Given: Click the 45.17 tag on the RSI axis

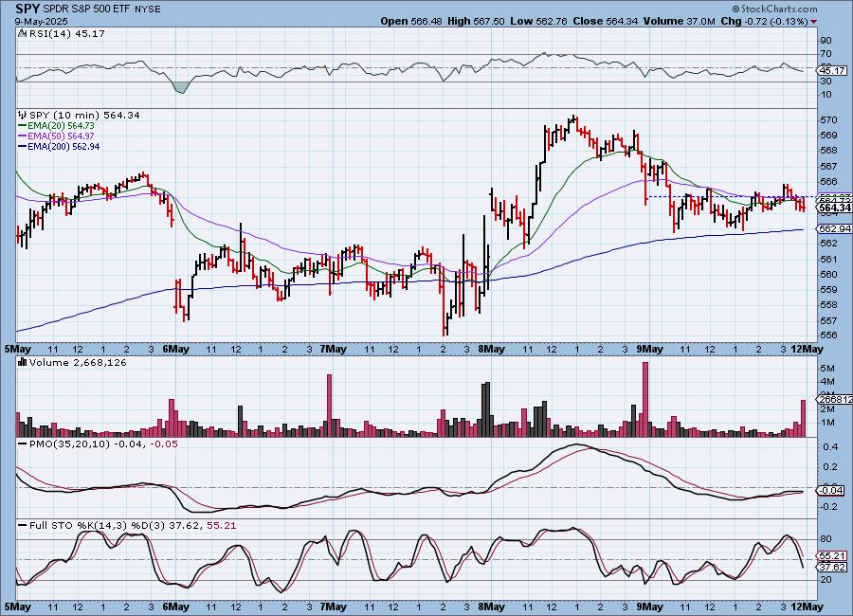Looking at the screenshot, I should coord(832,71).
